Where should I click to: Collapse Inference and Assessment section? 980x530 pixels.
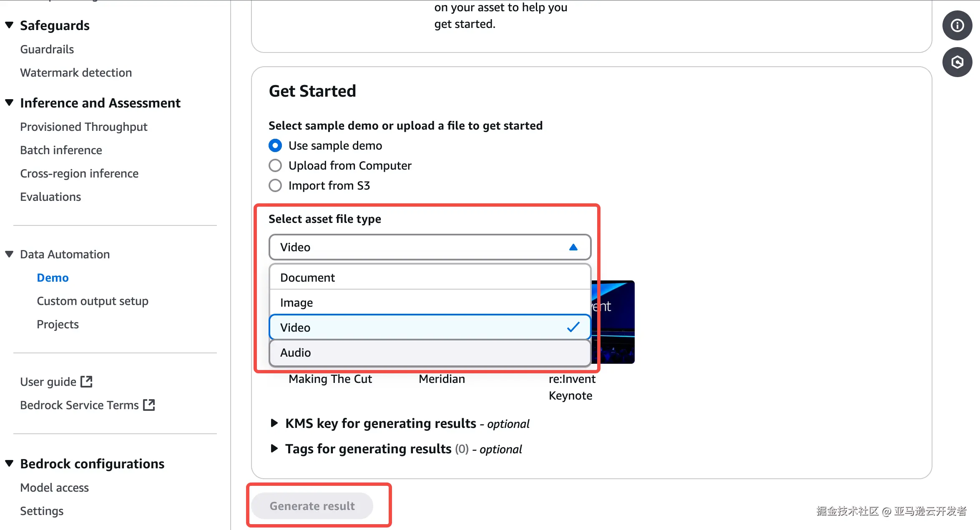tap(9, 102)
